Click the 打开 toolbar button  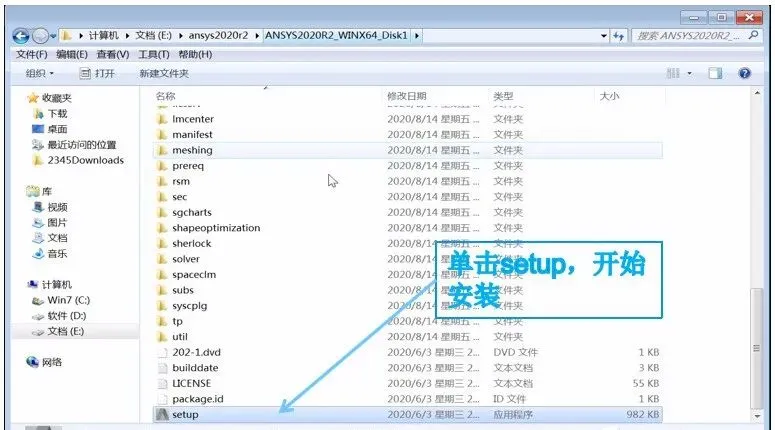[97, 74]
